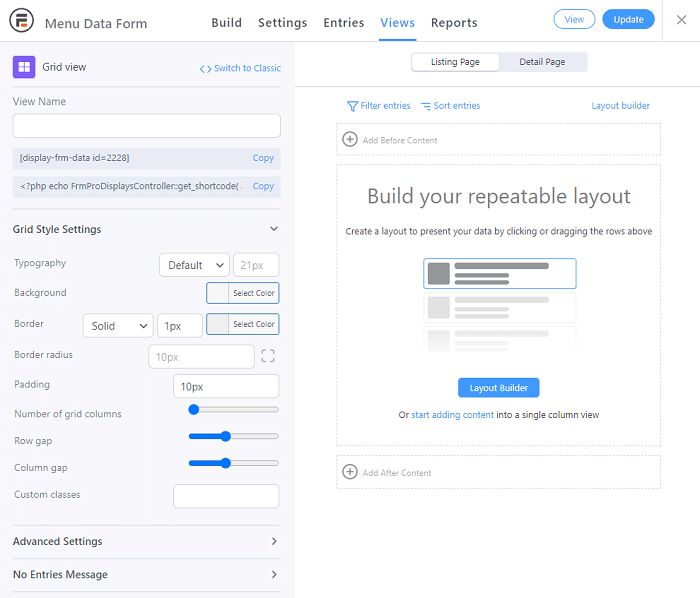Viewport: 700px width, 598px height.
Task: Click Add Before Content area
Action: (x=498, y=140)
